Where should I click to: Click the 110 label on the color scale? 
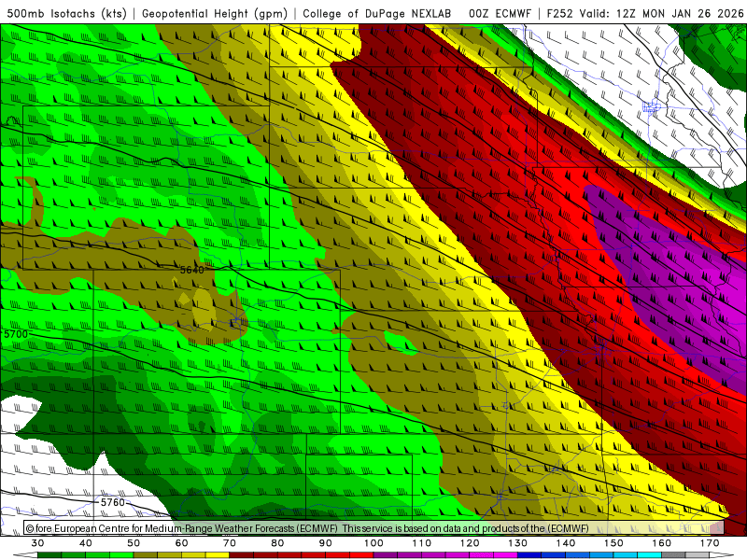pos(422,543)
